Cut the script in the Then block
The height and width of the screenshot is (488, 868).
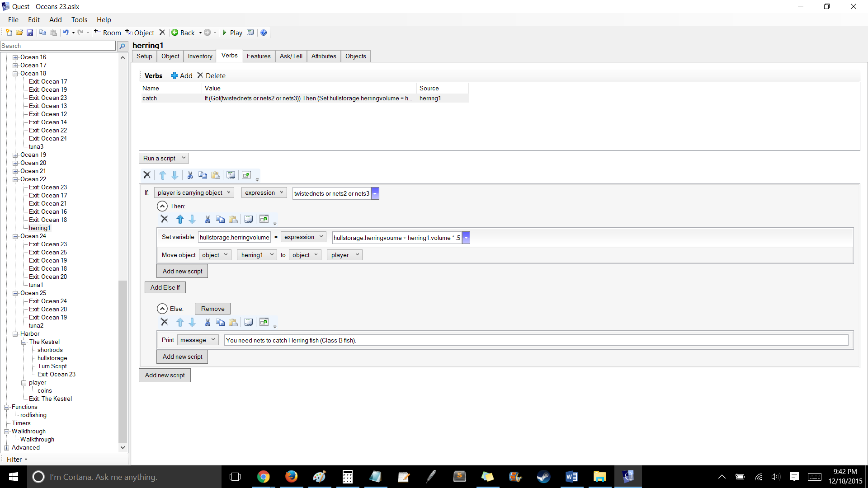(208, 220)
